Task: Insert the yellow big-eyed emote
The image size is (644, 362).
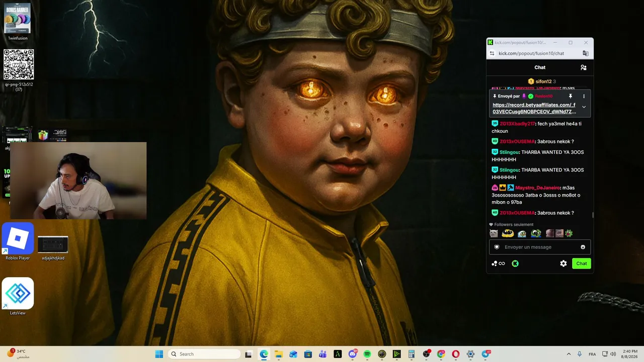Action: (x=508, y=233)
